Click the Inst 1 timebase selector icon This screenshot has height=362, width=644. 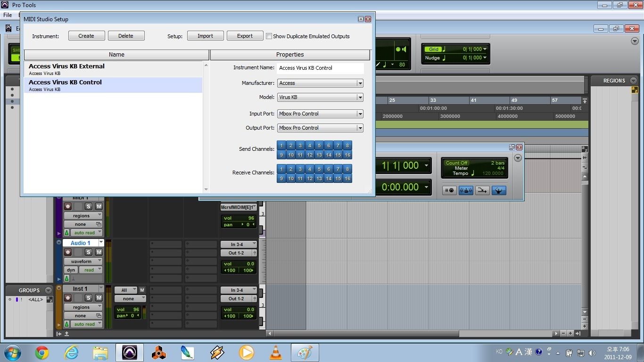coord(66,324)
